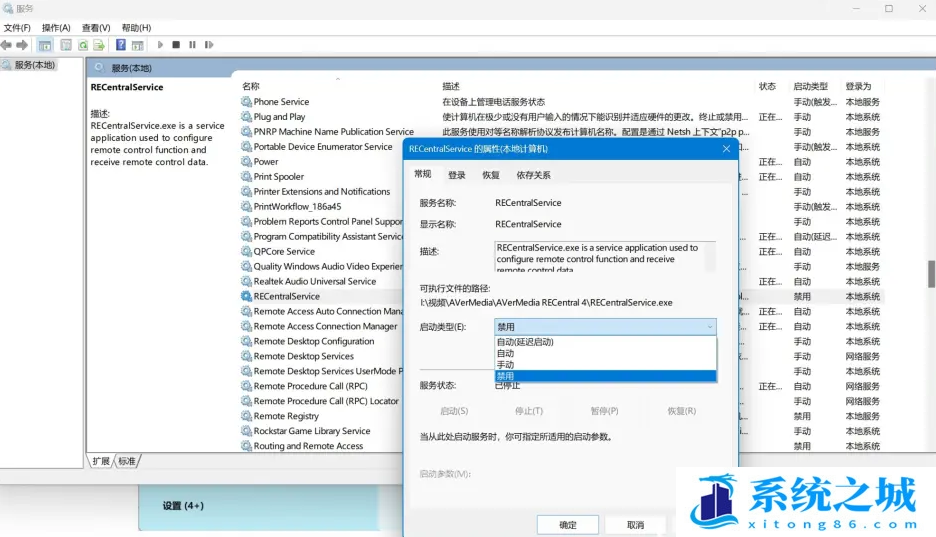936x537 pixels.
Task: Click the 暂停(P) button
Action: coord(604,411)
